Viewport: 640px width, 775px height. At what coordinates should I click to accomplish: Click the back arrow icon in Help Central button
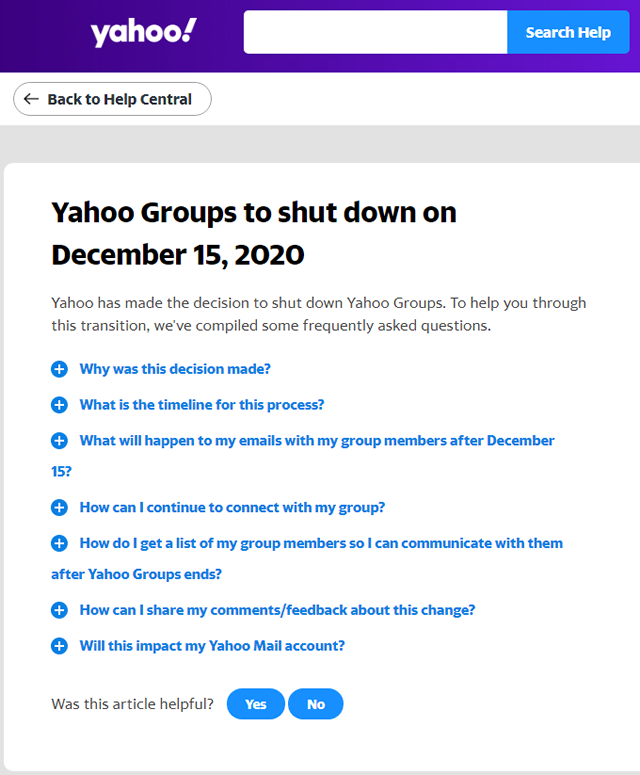coord(31,100)
